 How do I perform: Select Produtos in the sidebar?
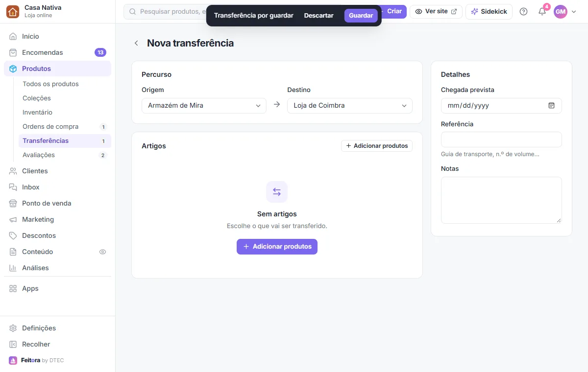coord(57,69)
